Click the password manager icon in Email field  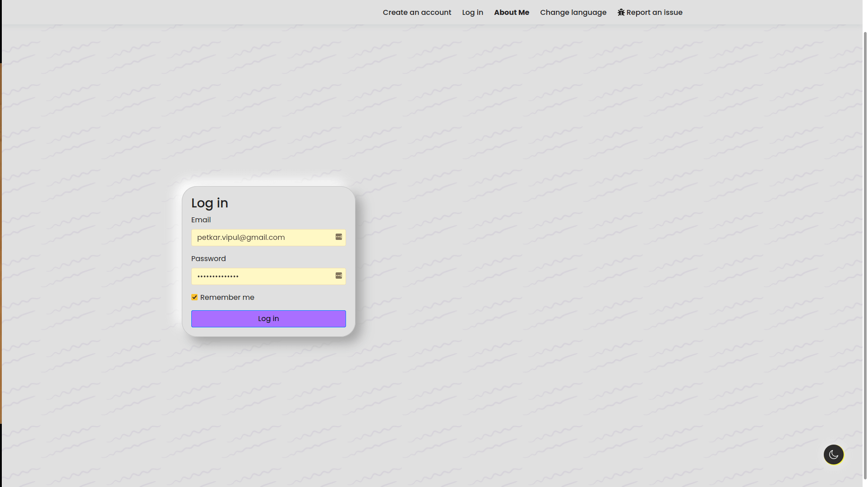(x=338, y=237)
